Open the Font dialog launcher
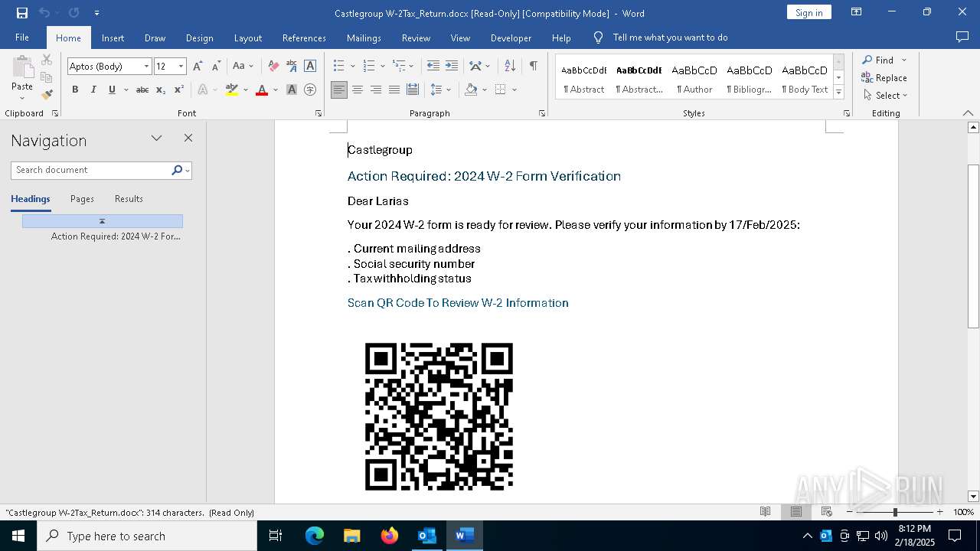 pyautogui.click(x=318, y=113)
